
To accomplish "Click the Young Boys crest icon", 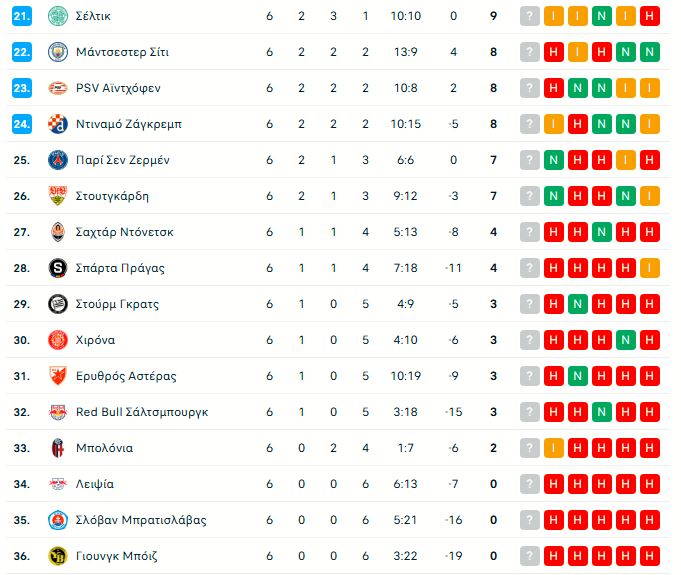I will tap(58, 556).
